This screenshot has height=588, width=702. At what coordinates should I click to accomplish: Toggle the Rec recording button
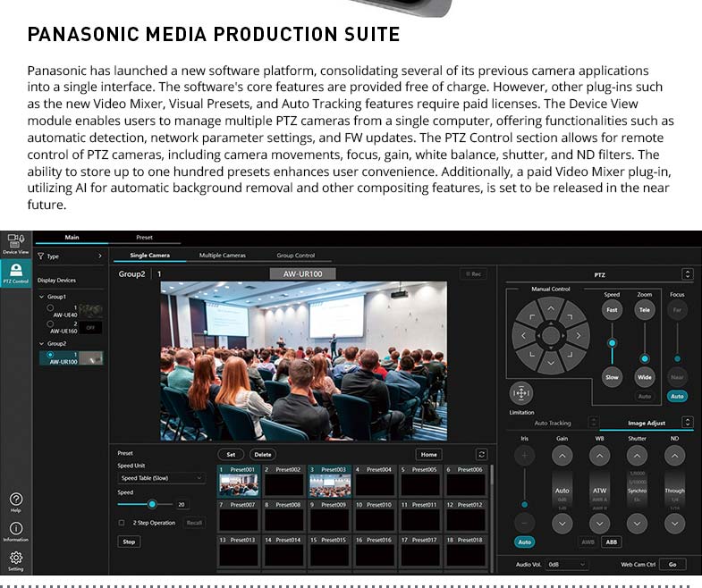tap(473, 273)
